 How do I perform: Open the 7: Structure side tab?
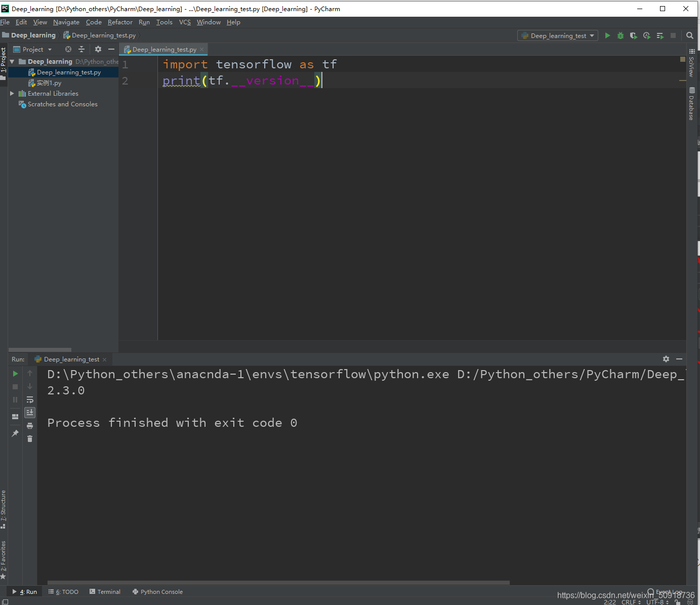tap(4, 509)
